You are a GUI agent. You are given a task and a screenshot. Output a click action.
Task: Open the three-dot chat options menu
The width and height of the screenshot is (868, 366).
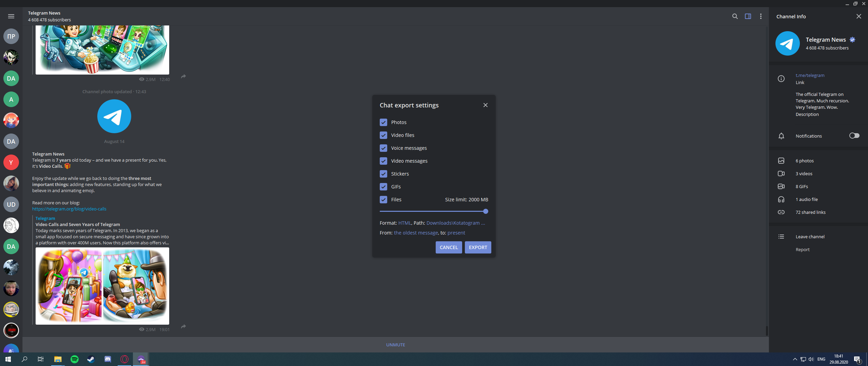(x=761, y=16)
